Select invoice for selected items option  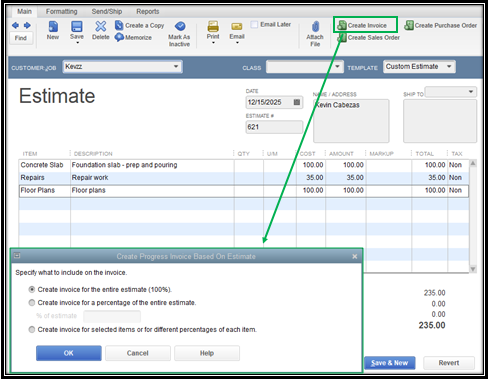point(32,330)
